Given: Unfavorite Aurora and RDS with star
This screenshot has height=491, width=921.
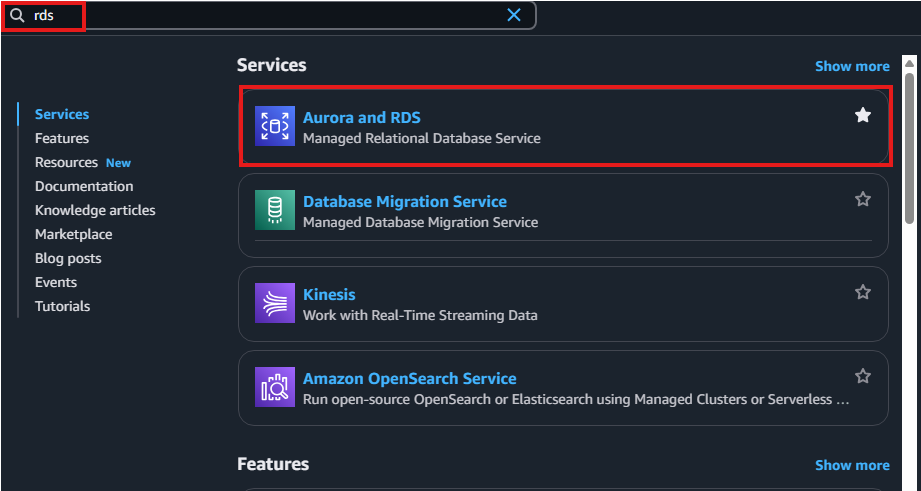Looking at the screenshot, I should [863, 115].
